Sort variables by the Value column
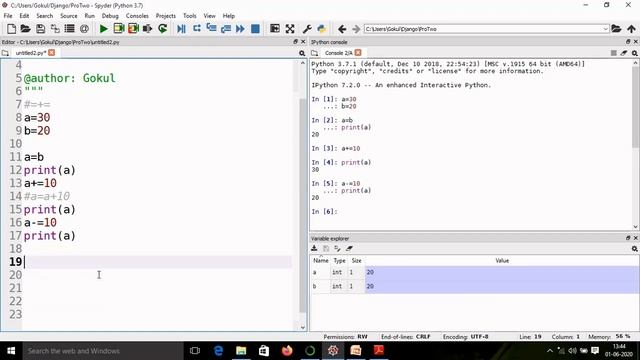 point(502,260)
